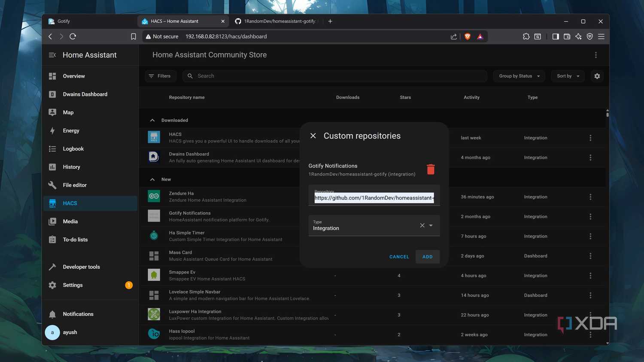Open a new browser tab
Viewport: 644px width, 362px height.
(x=330, y=21)
